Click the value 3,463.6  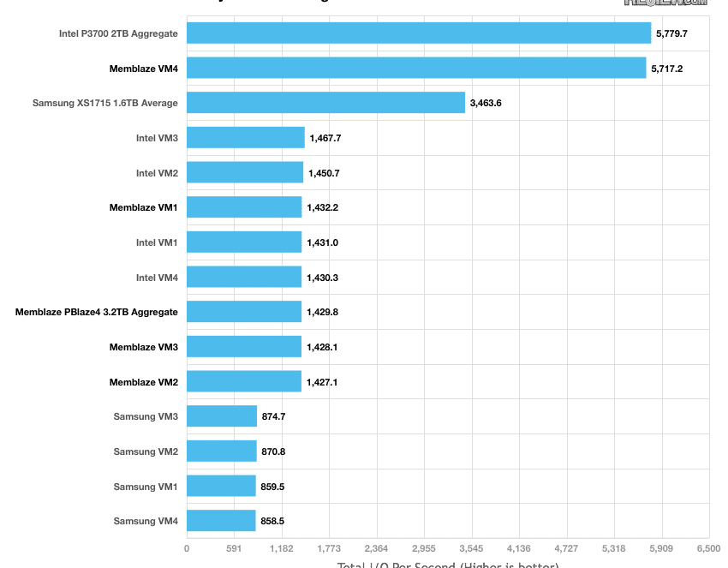486,103
